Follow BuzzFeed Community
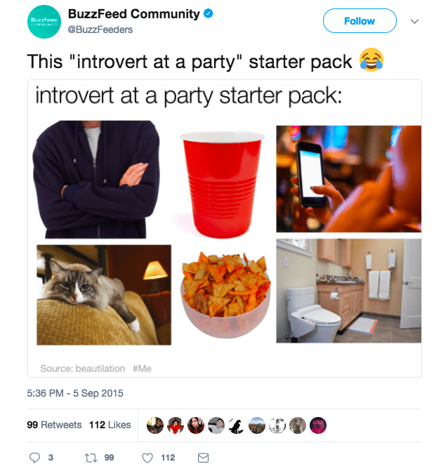 click(x=360, y=21)
